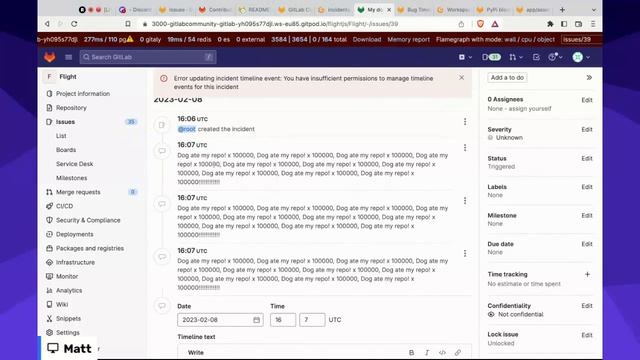Image resolution: width=640 pixels, height=360 pixels.
Task: Click the GitLab fox logo
Action: (x=50, y=57)
